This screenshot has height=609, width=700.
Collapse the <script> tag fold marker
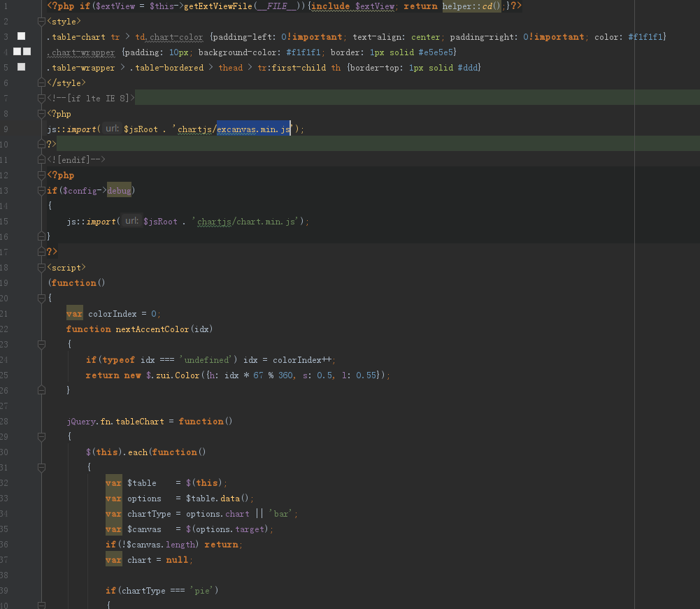point(42,267)
